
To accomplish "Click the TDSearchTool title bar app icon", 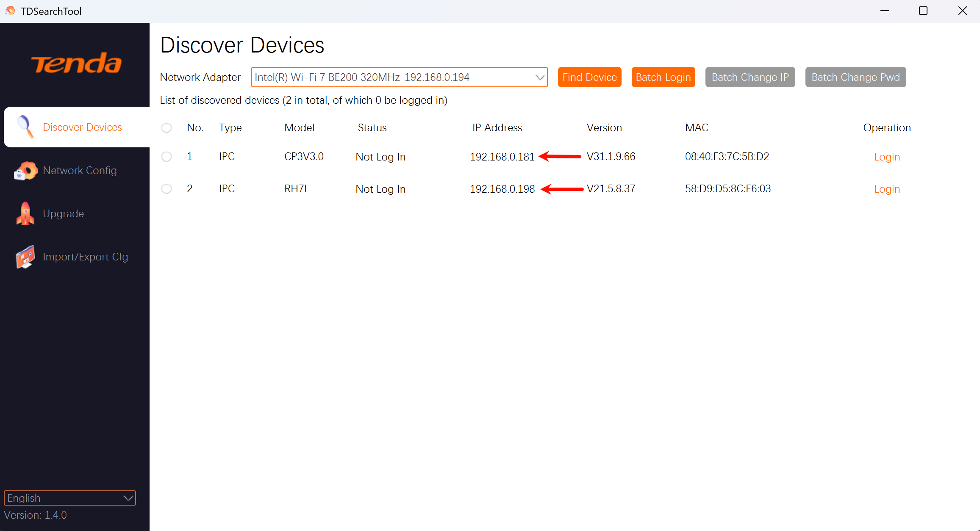I will click(10, 11).
